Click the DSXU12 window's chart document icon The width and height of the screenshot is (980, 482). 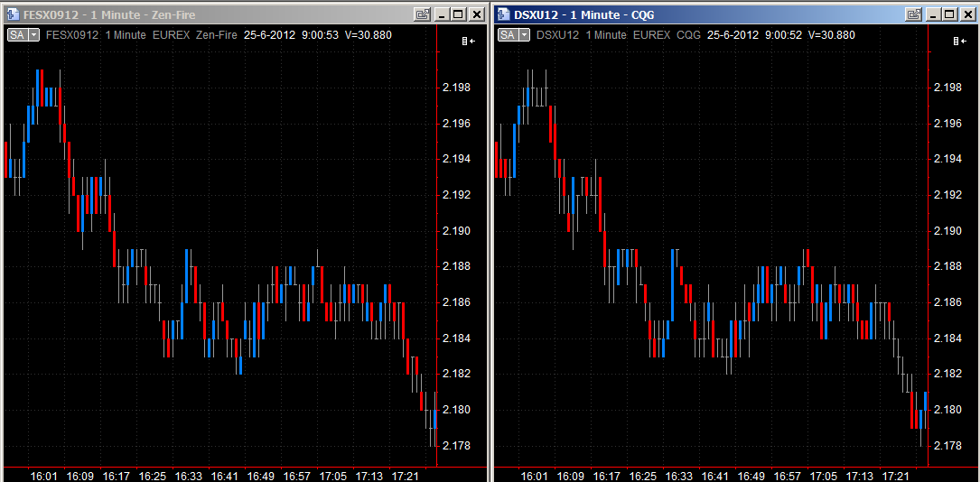point(502,14)
